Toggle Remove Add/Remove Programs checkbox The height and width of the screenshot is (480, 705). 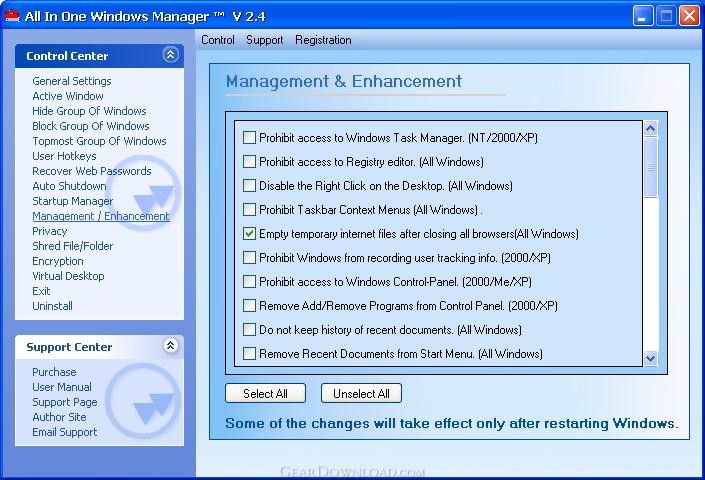(x=249, y=306)
